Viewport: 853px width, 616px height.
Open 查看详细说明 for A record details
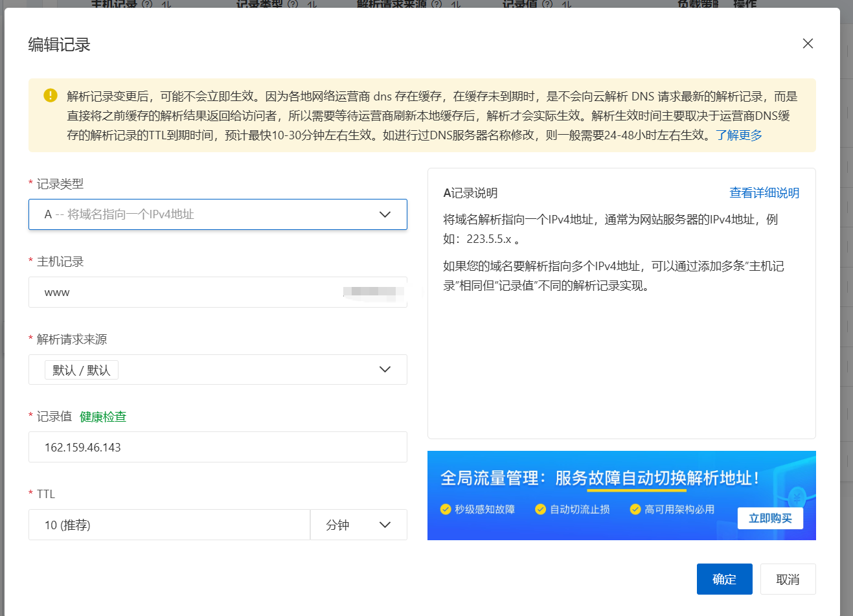764,193
